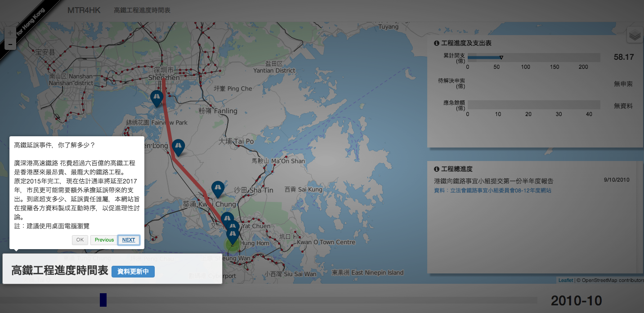Click the 58.17 expenditure value

624,57
